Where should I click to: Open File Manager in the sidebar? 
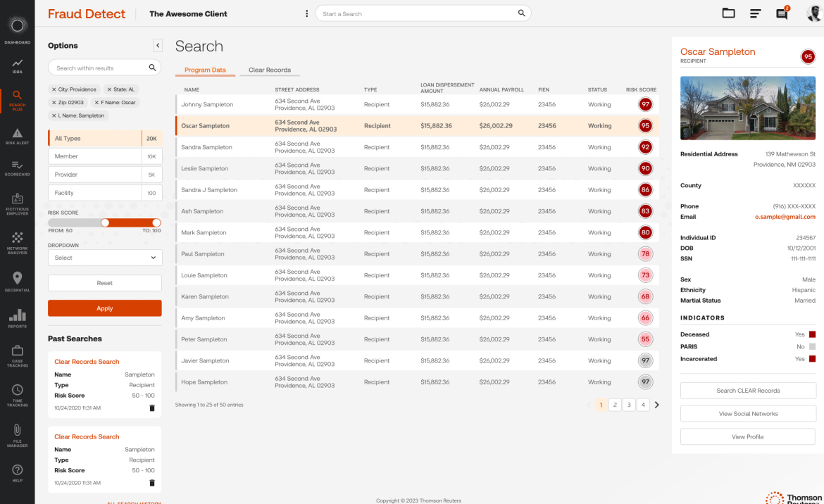pos(18,436)
